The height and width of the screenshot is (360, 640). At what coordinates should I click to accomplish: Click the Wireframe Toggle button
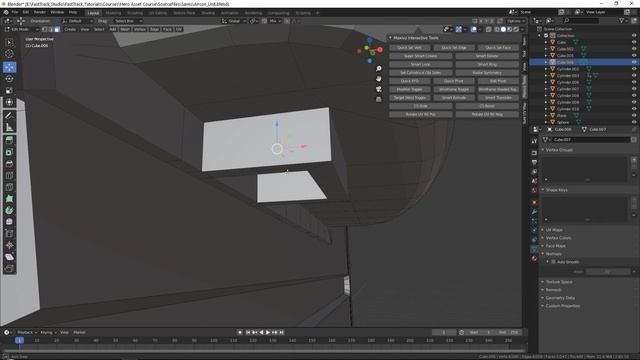[453, 89]
